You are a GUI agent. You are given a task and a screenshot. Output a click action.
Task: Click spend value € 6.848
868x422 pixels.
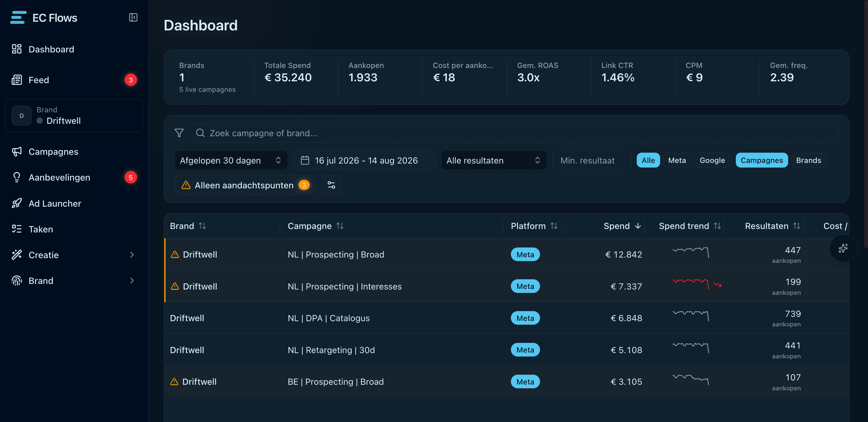[x=627, y=318]
